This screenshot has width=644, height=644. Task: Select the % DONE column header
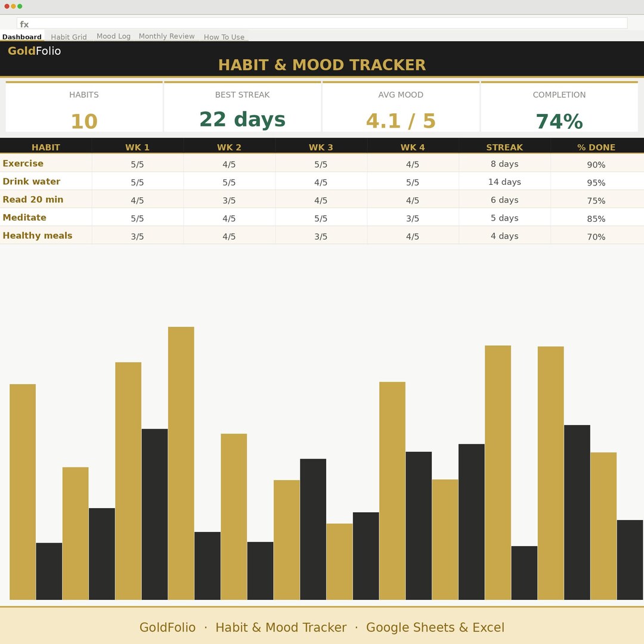[596, 147]
